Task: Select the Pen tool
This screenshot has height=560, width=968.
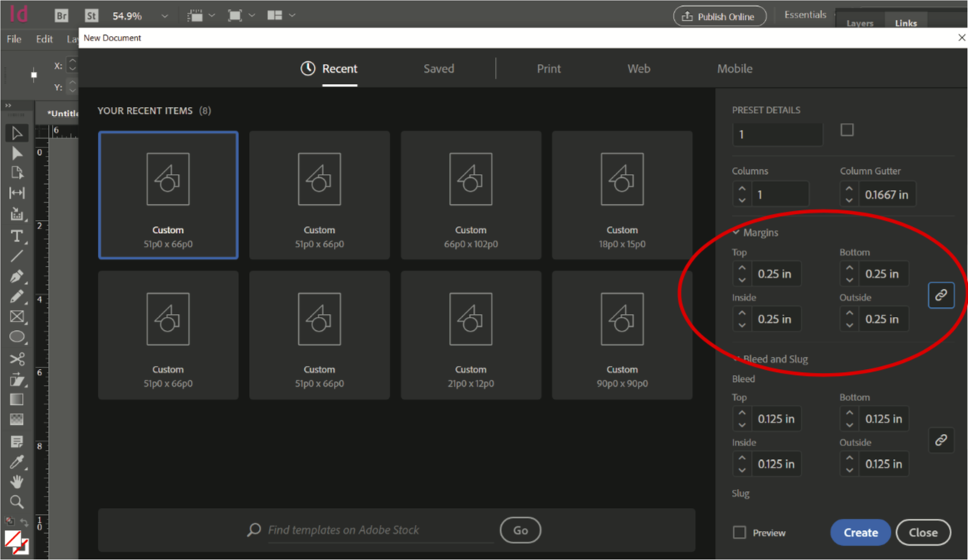Action: tap(16, 276)
